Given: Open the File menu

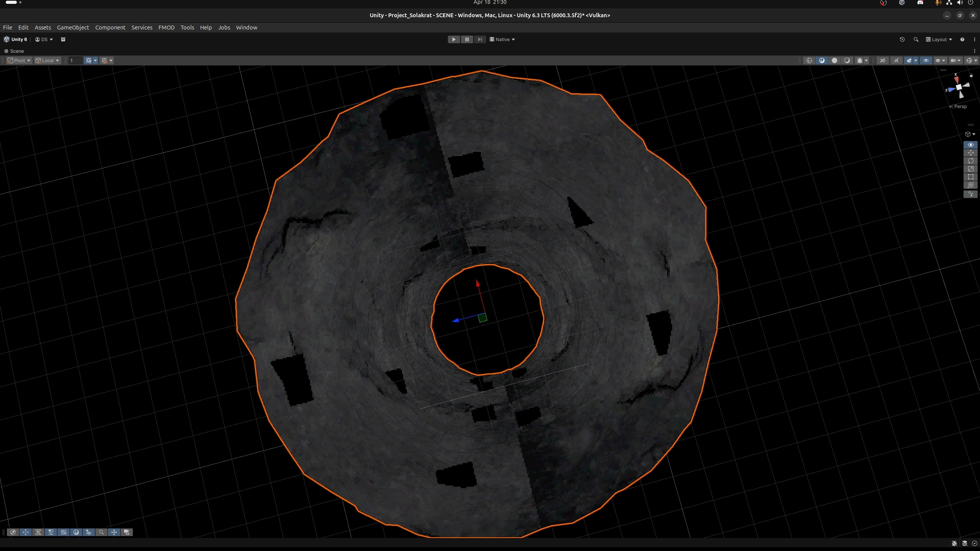Looking at the screenshot, I should tap(8, 28).
